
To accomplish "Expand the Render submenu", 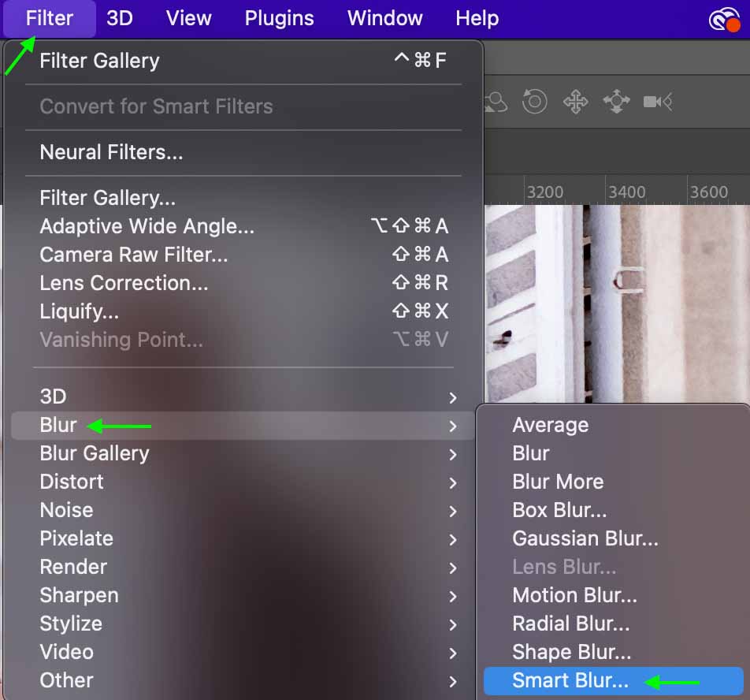I will pos(243,567).
